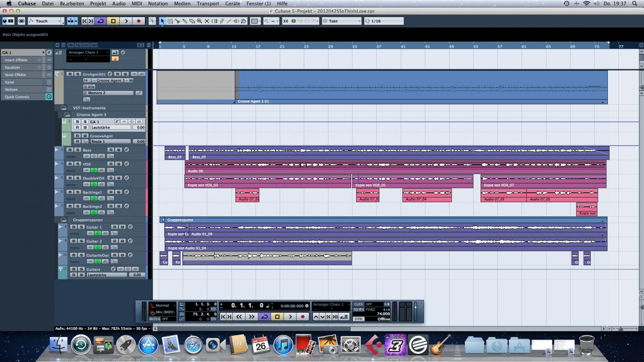Select the Glue tool
This screenshot has width=644, height=362.
(x=184, y=21)
